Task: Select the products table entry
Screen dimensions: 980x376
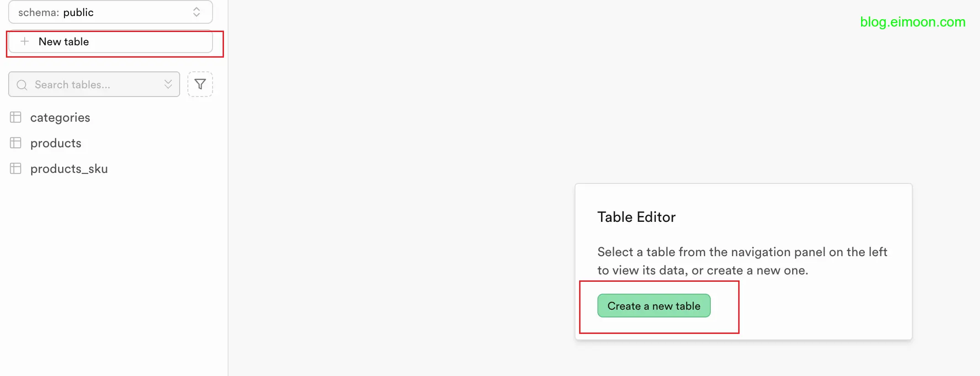Action: coord(56,143)
